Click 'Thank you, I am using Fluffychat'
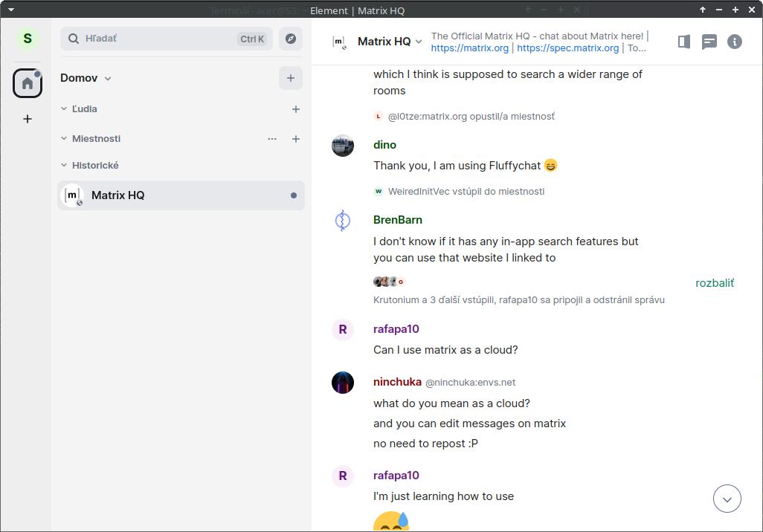Screen dimensions: 763x532 click(457, 166)
